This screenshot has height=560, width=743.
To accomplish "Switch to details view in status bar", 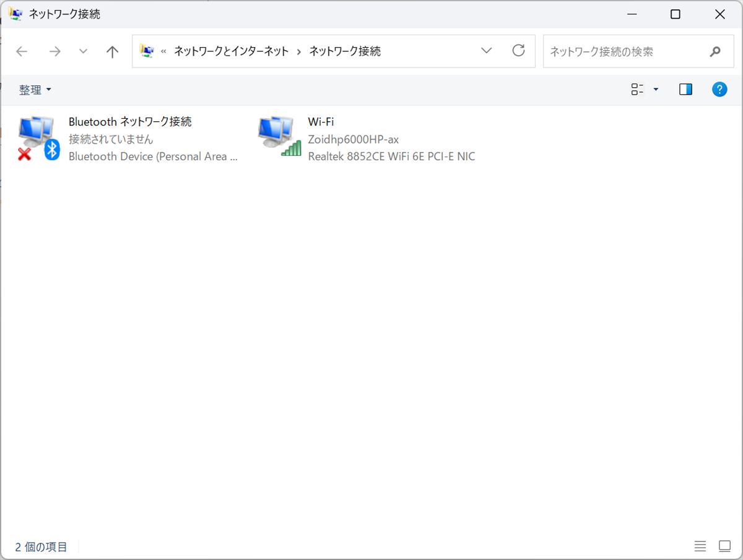I will [x=700, y=546].
